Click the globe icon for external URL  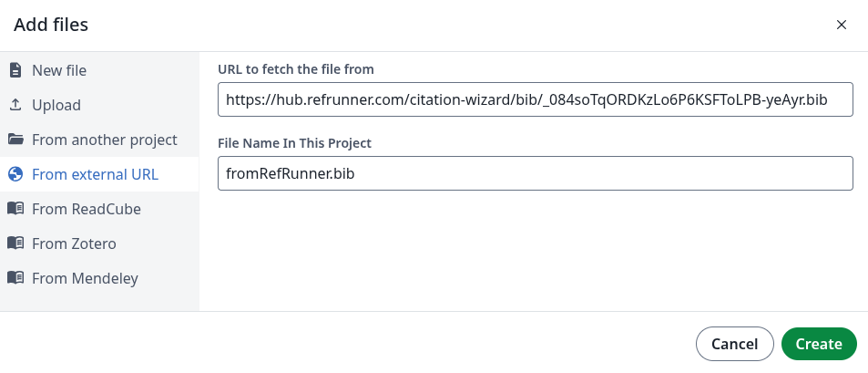point(15,174)
